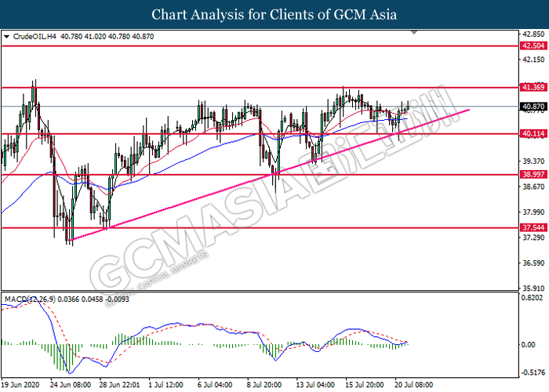Click the MACD(12,26,9) indicator label
549x392 pixels.
click(x=30, y=299)
